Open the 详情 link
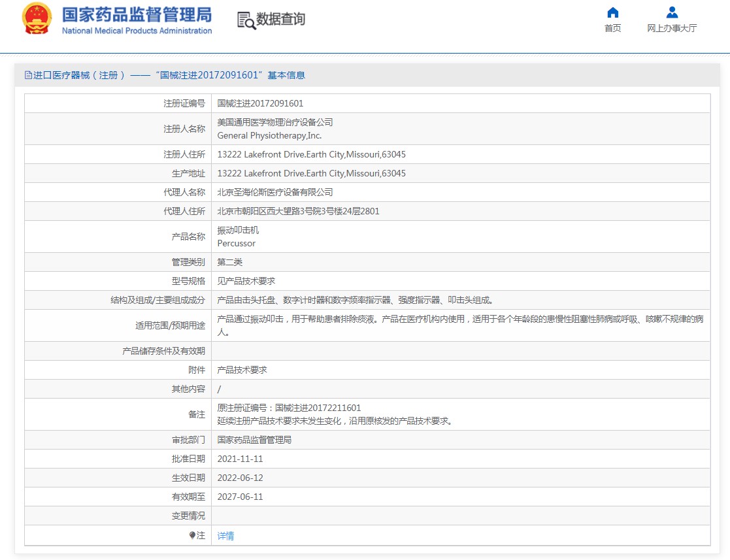The height and width of the screenshot is (560, 730). 226,536
